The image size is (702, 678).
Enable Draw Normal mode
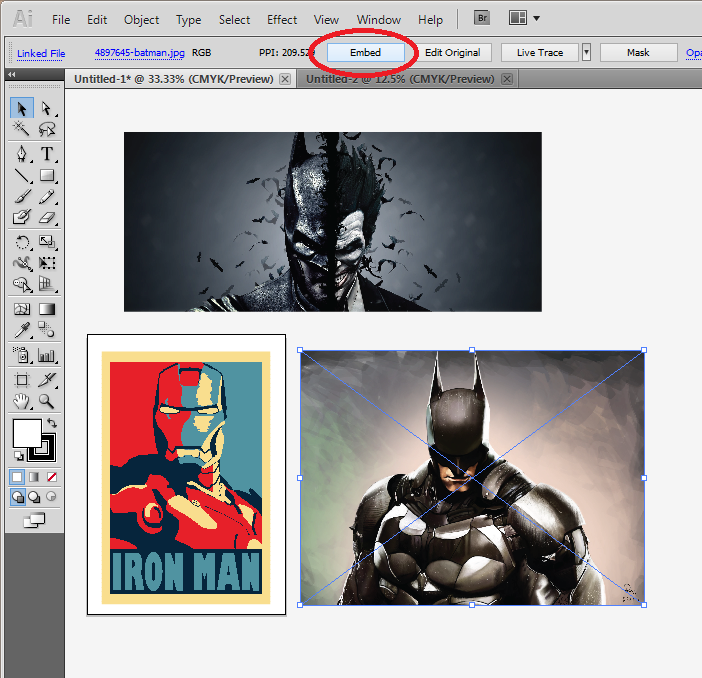[x=17, y=497]
